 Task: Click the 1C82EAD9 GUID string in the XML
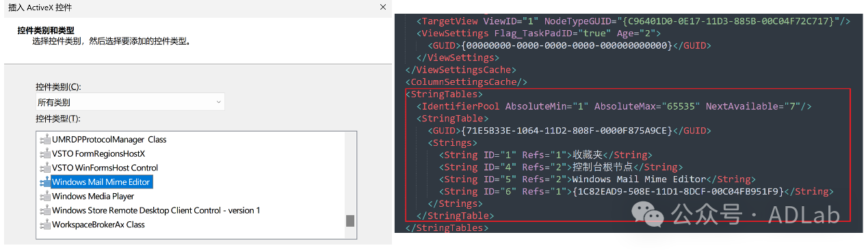[x=679, y=192]
